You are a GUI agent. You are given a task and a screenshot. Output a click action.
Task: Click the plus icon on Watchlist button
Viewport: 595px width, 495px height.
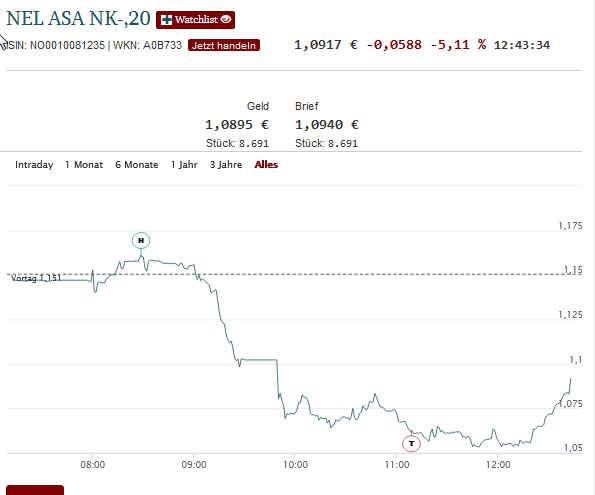point(166,20)
